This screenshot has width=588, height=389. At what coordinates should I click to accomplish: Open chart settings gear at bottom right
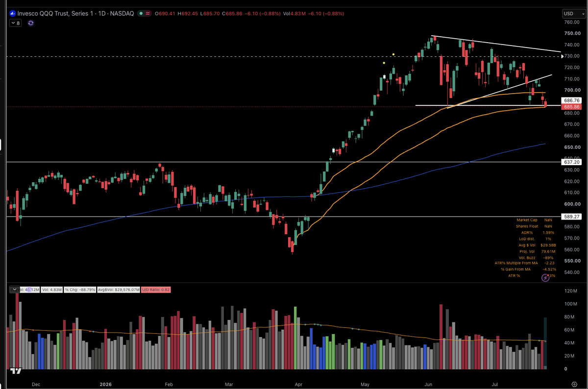coord(574,385)
